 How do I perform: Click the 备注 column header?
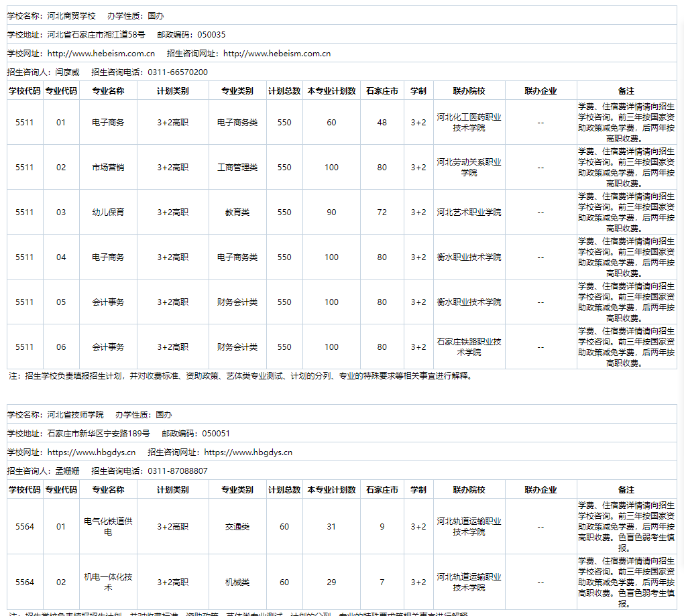click(628, 90)
